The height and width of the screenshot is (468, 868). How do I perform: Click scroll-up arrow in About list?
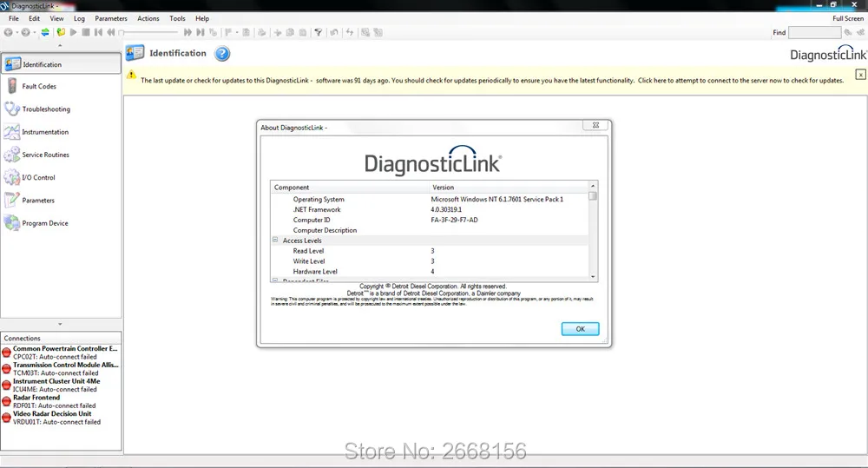pos(593,186)
